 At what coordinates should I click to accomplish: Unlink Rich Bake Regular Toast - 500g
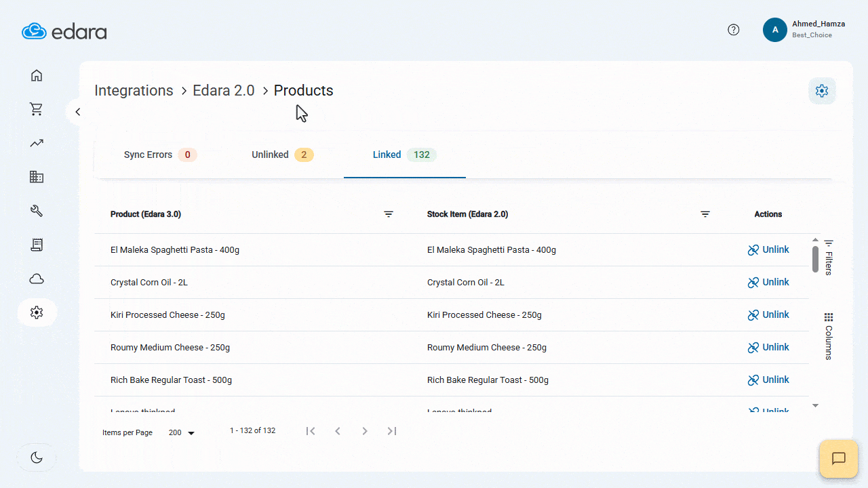point(768,380)
